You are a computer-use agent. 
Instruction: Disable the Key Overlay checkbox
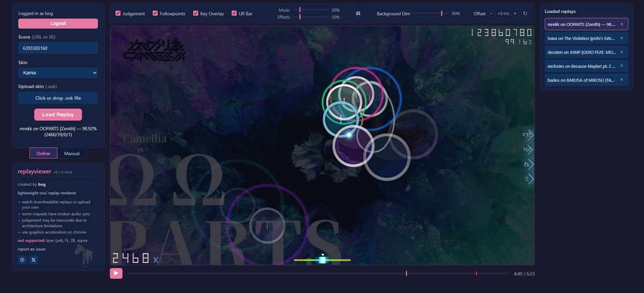[x=196, y=13]
